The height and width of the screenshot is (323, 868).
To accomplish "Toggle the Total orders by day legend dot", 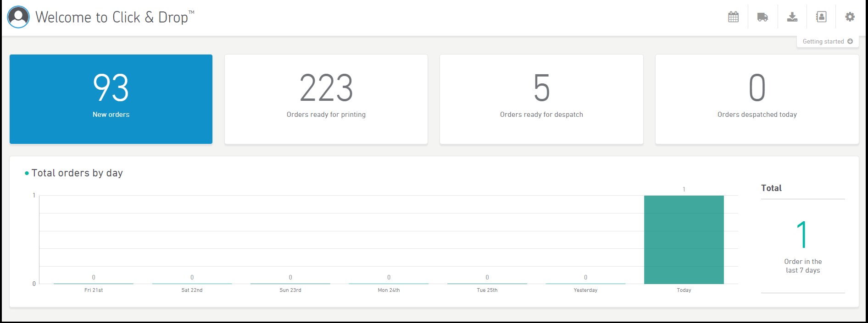I will [27, 173].
